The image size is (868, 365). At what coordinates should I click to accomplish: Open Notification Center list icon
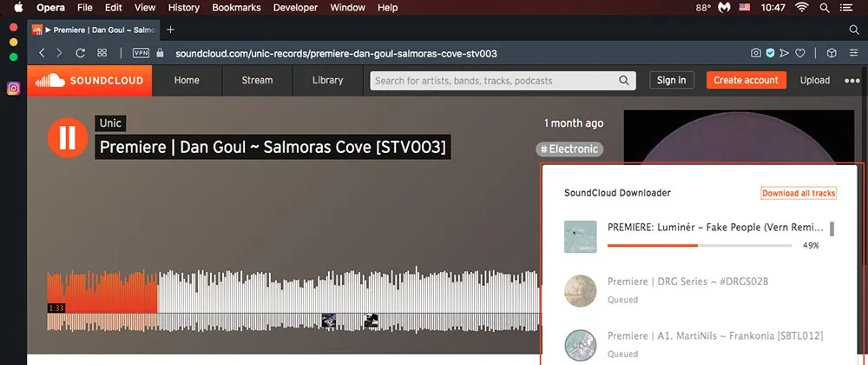pyautogui.click(x=845, y=8)
